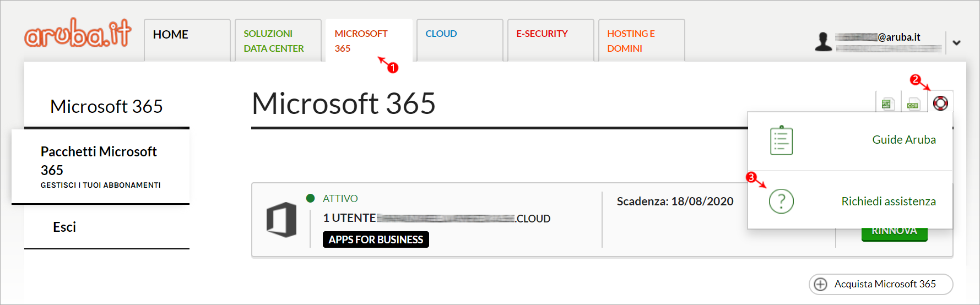Click Esci in the sidebar
Image resolution: width=980 pixels, height=305 pixels.
pos(64,227)
